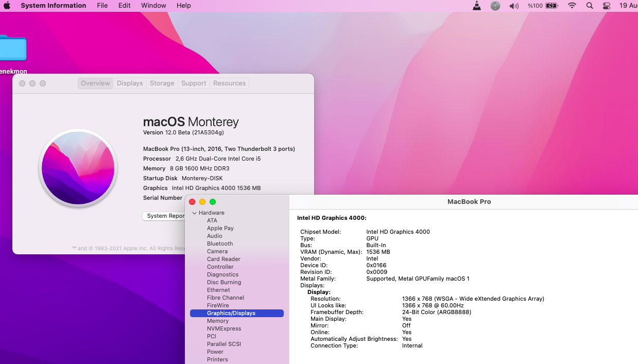Collapse the Hardware tree section
The image size is (638, 364).
pyautogui.click(x=195, y=213)
